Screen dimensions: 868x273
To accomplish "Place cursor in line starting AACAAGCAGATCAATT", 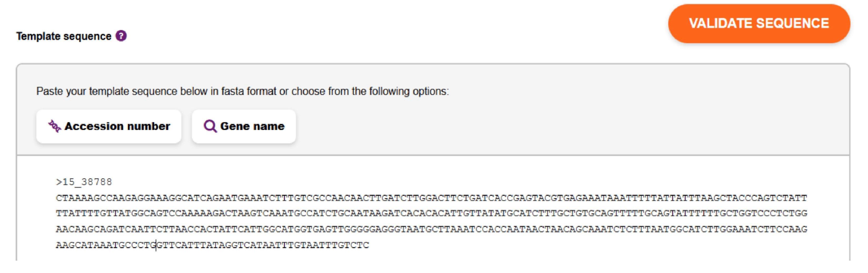I will coord(431,229).
